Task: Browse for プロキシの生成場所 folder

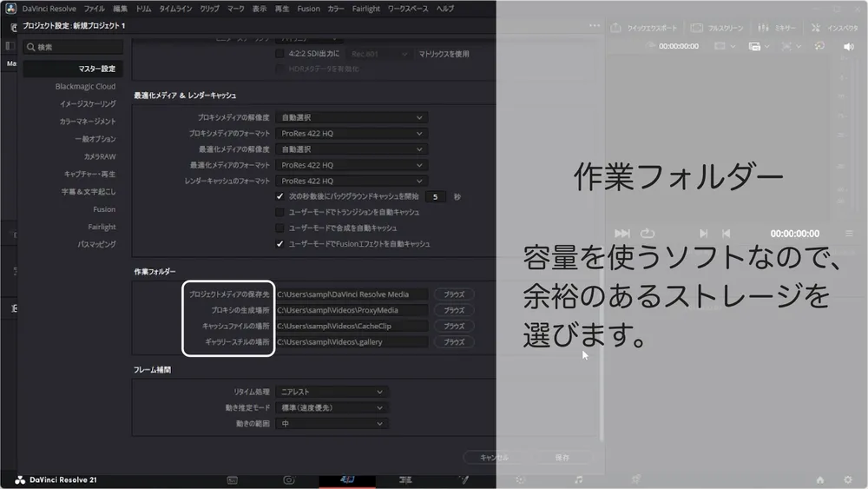Action: pos(454,310)
